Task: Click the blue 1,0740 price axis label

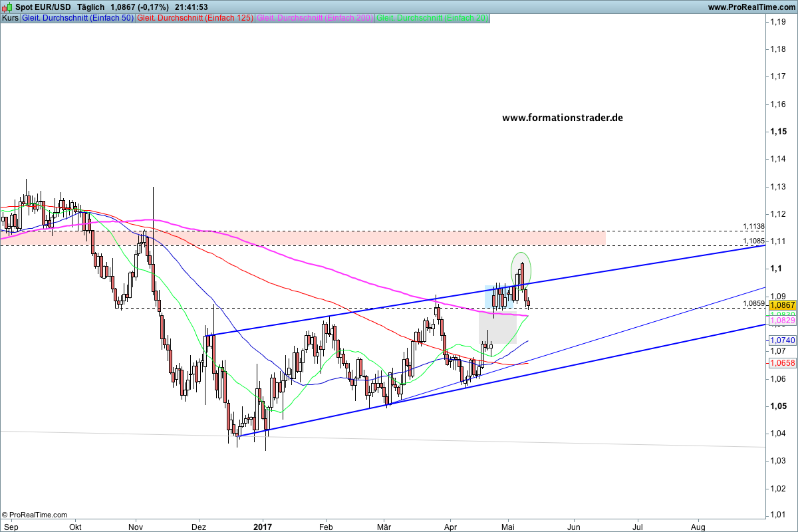Action: point(782,340)
